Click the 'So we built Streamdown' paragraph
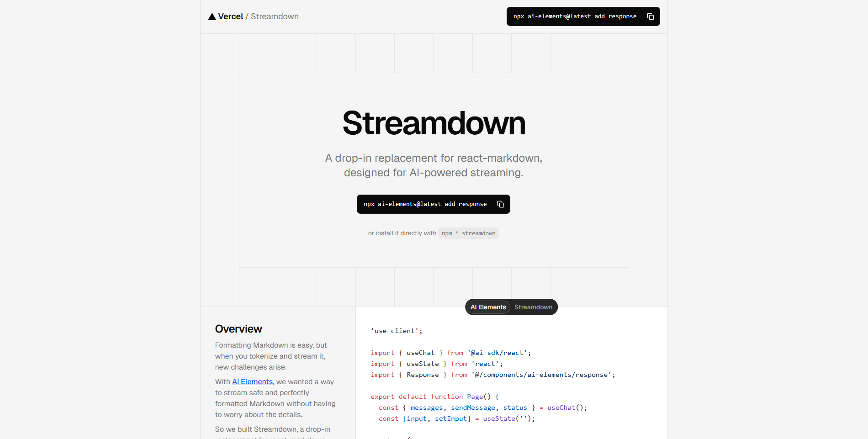868x439 pixels. click(273, 433)
